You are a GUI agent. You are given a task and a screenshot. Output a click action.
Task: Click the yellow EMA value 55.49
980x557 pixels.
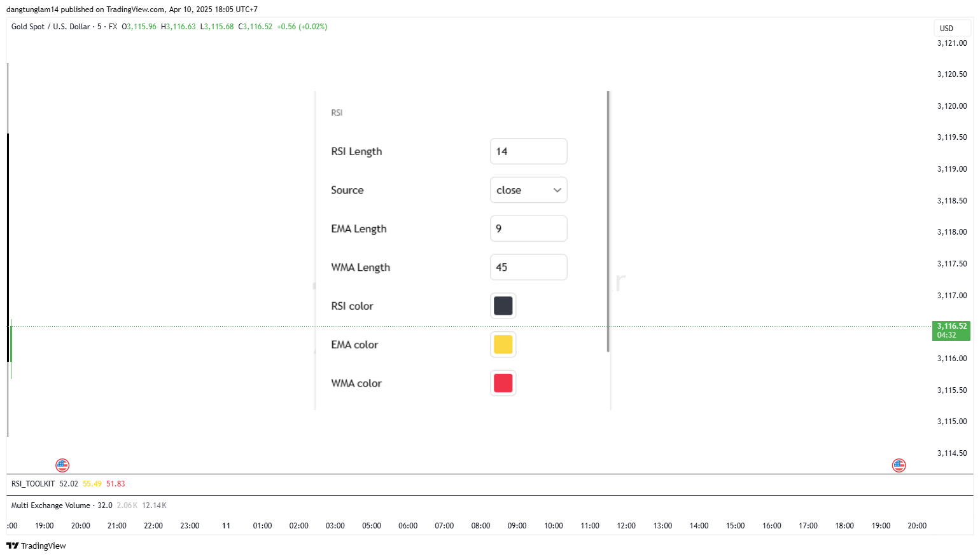tap(92, 484)
